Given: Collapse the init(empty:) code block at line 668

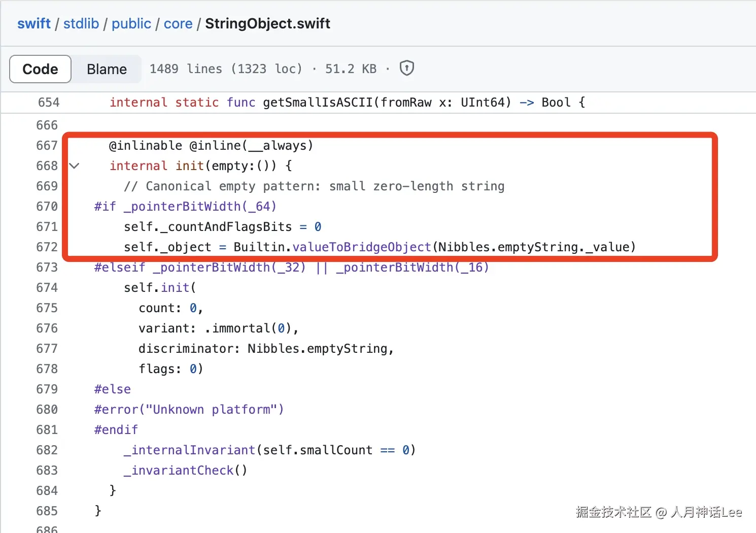Looking at the screenshot, I should pyautogui.click(x=74, y=165).
